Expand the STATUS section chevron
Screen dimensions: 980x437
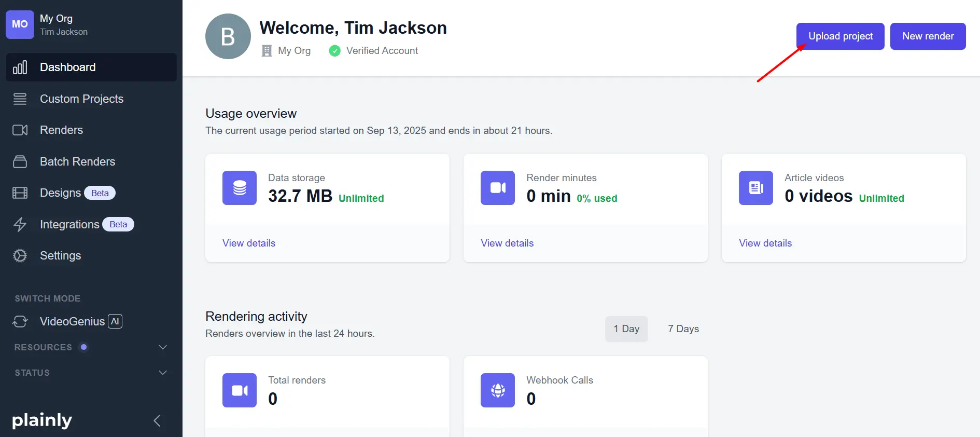click(163, 373)
